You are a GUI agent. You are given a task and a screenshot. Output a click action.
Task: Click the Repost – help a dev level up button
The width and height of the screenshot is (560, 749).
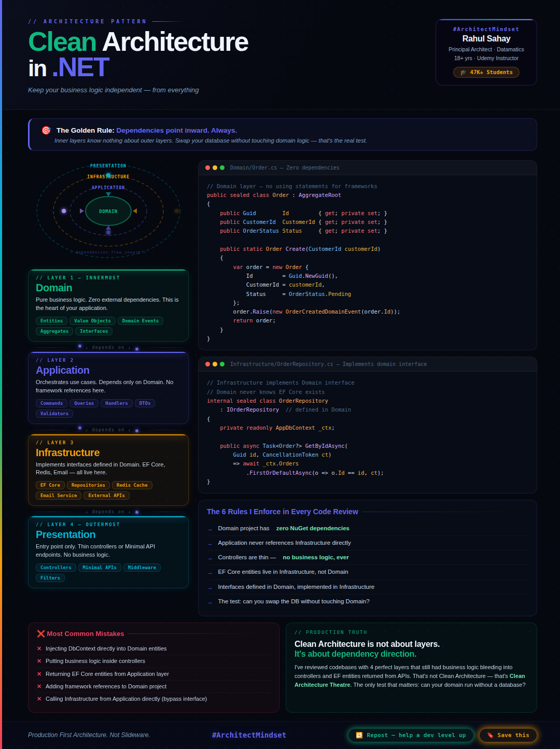click(x=411, y=735)
